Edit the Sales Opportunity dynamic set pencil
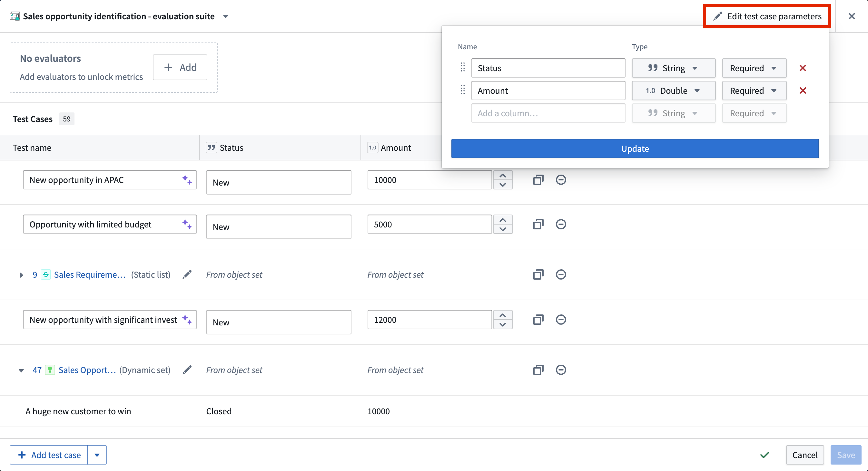The width and height of the screenshot is (868, 471). [187, 370]
